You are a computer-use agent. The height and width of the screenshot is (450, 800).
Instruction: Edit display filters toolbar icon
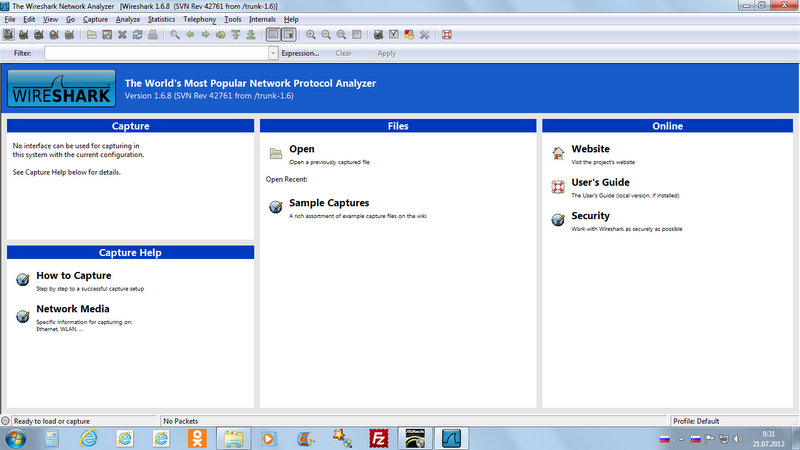(x=394, y=35)
